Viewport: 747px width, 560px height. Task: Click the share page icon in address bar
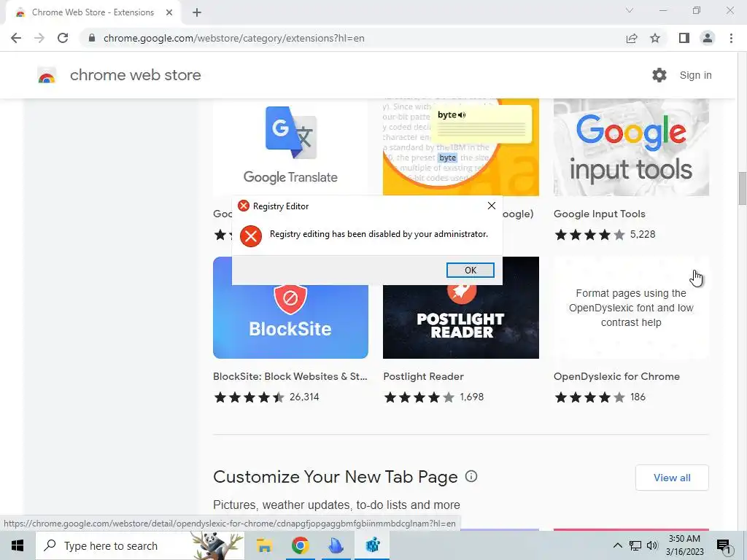point(632,38)
